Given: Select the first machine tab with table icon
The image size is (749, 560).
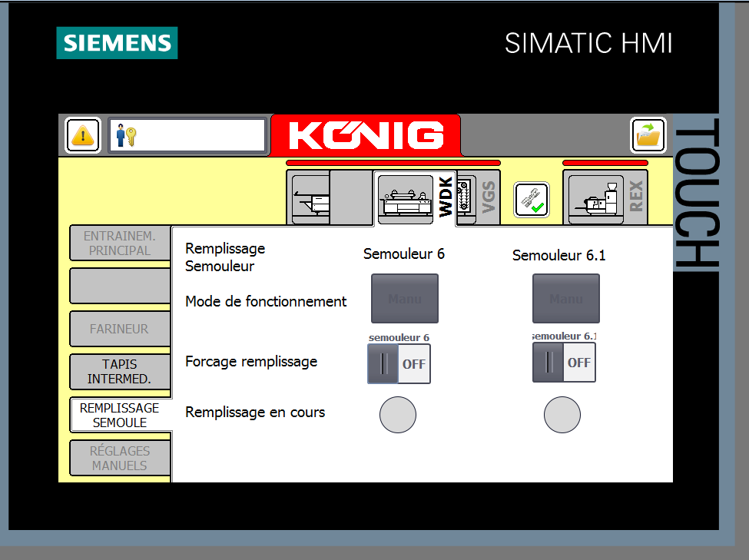Looking at the screenshot, I should tap(310, 200).
